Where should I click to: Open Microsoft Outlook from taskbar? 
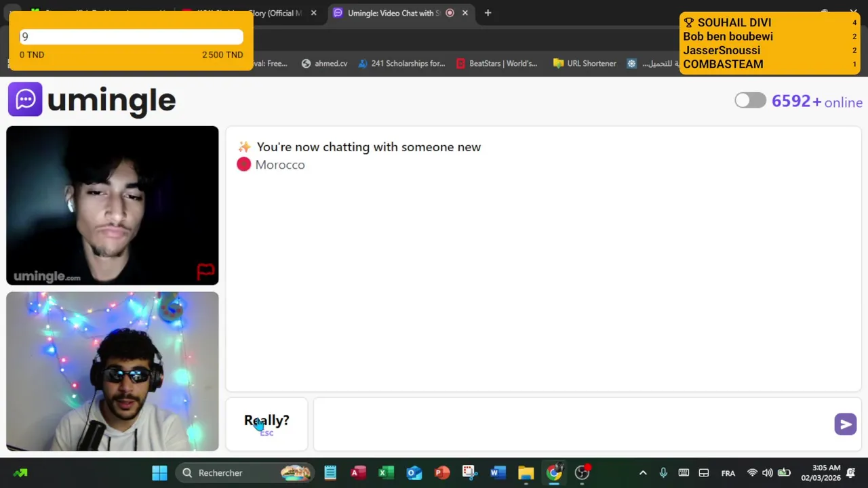pos(414,473)
